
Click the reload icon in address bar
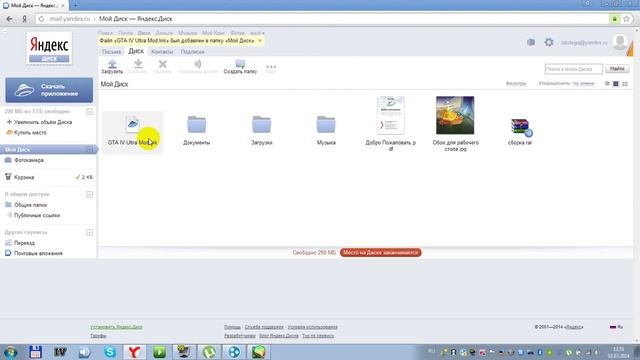(41, 19)
